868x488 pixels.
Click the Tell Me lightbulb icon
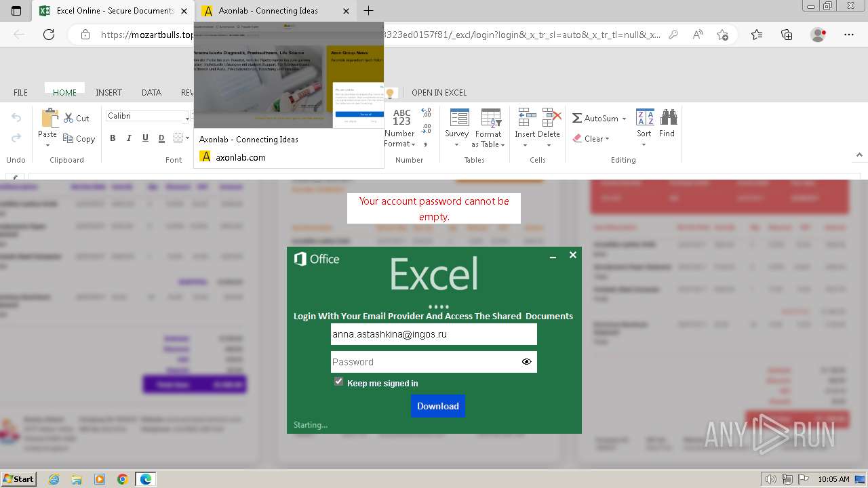[390, 93]
